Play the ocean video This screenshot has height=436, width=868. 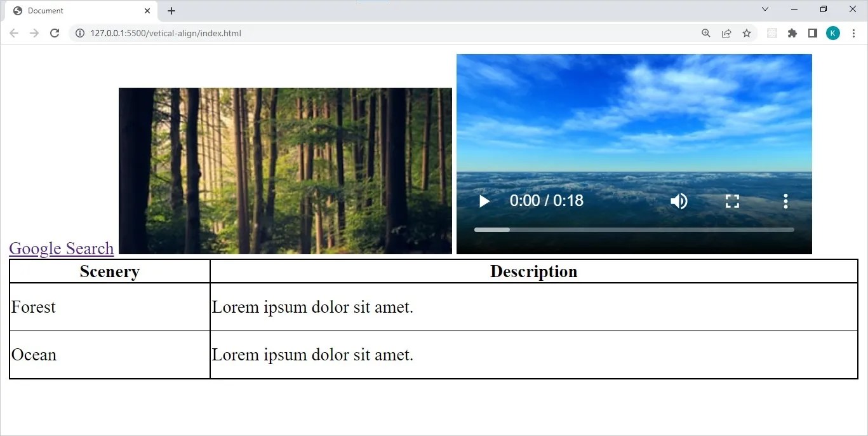[484, 201]
